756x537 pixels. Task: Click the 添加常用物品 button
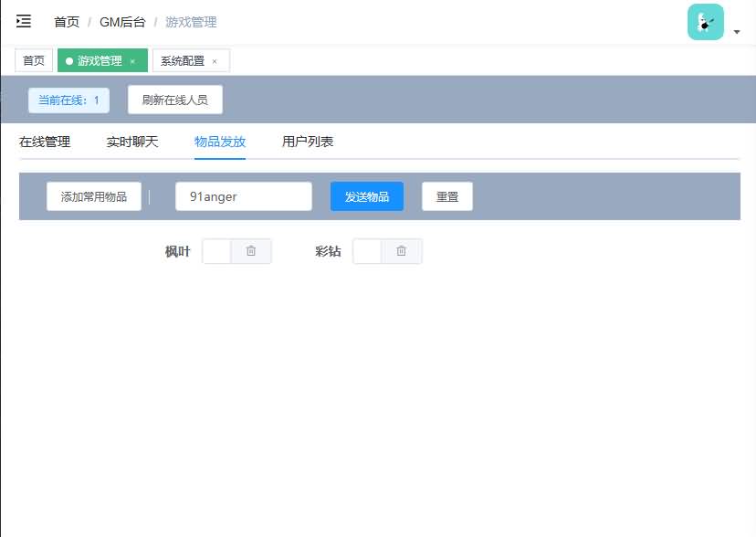tap(92, 195)
